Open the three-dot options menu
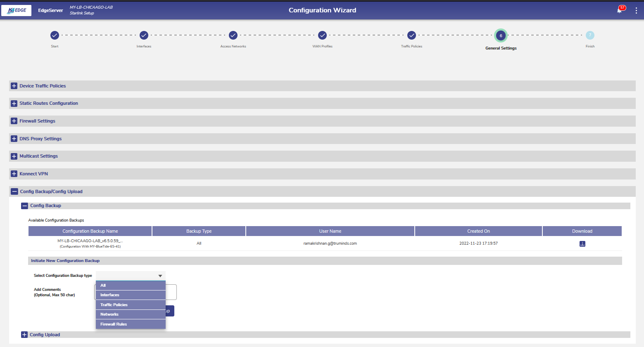Viewport: 644px width, 347px height. [636, 10]
